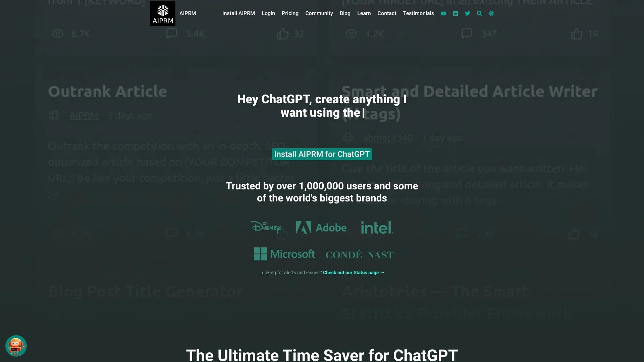This screenshot has width=644, height=362.
Task: Open the LinkedIn profile icon
Action: [455, 13]
